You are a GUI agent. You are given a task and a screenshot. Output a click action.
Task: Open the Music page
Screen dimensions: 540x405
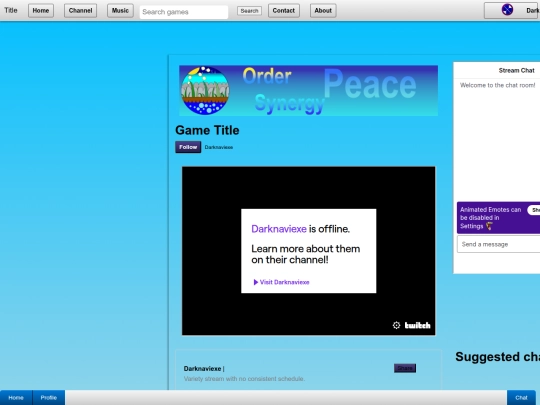[x=120, y=11]
